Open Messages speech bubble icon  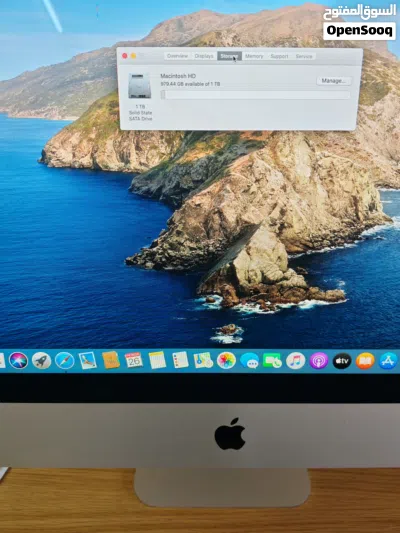click(249, 361)
